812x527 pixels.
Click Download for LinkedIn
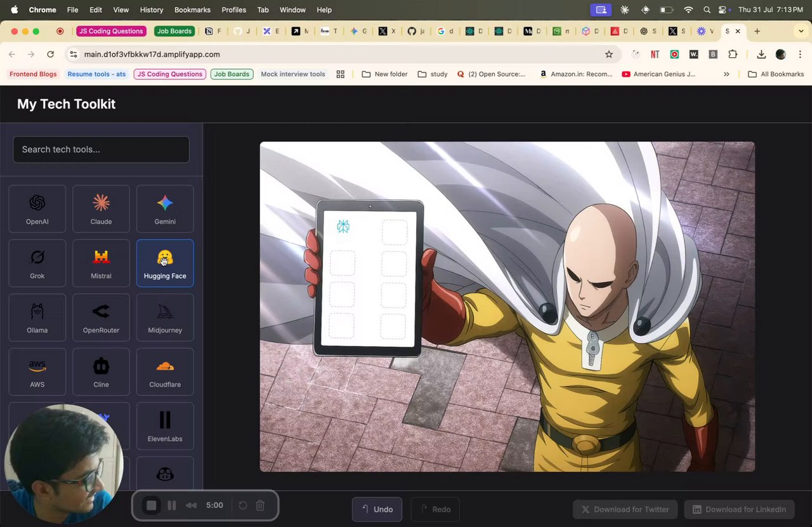[740, 509]
